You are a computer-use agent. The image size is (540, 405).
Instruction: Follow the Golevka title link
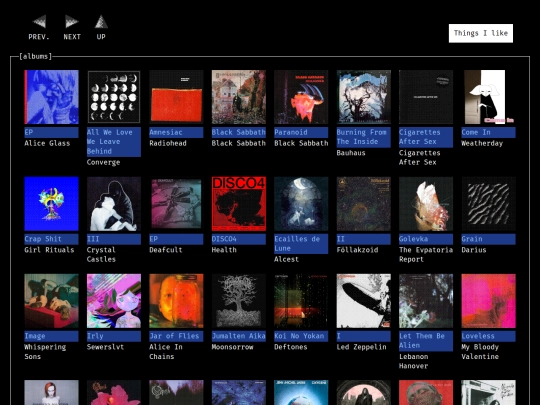[426, 239]
